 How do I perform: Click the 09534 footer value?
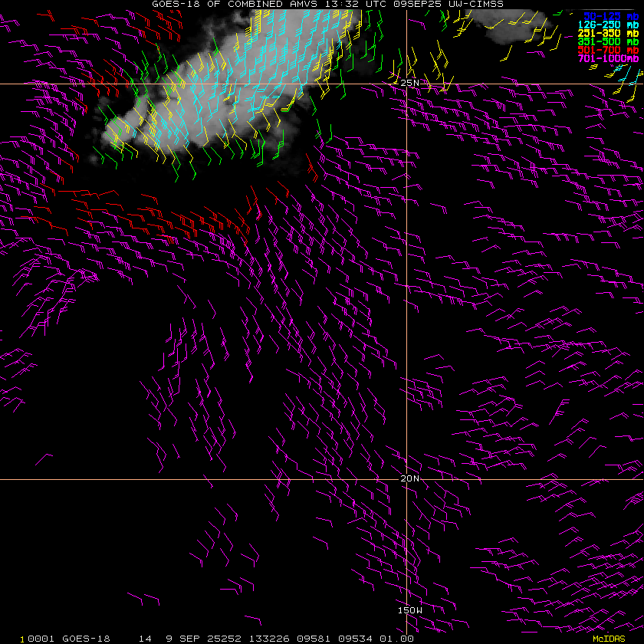[355, 639]
